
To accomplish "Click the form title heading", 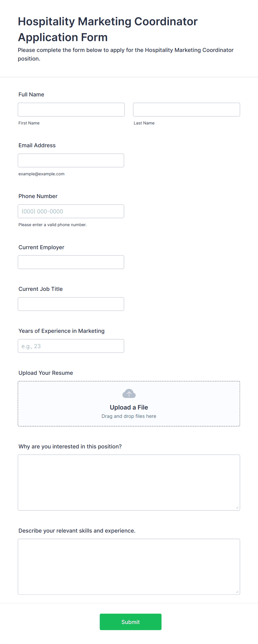I will pos(108,29).
